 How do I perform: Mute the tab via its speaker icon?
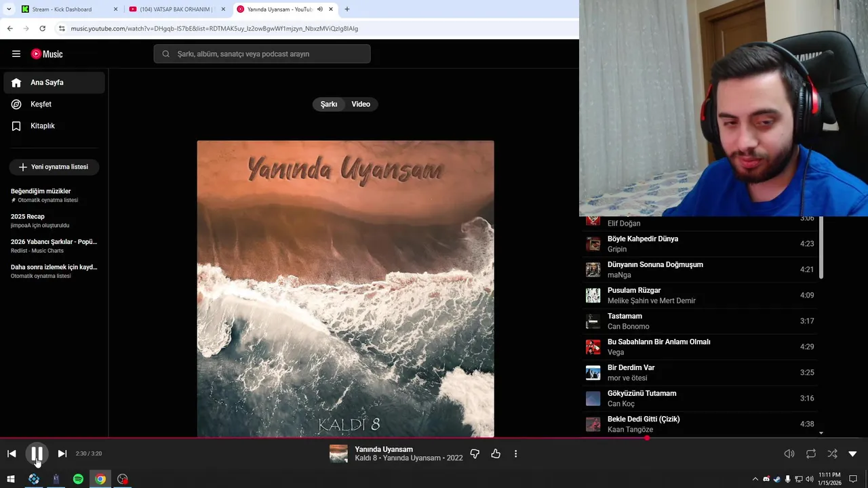pyautogui.click(x=320, y=9)
